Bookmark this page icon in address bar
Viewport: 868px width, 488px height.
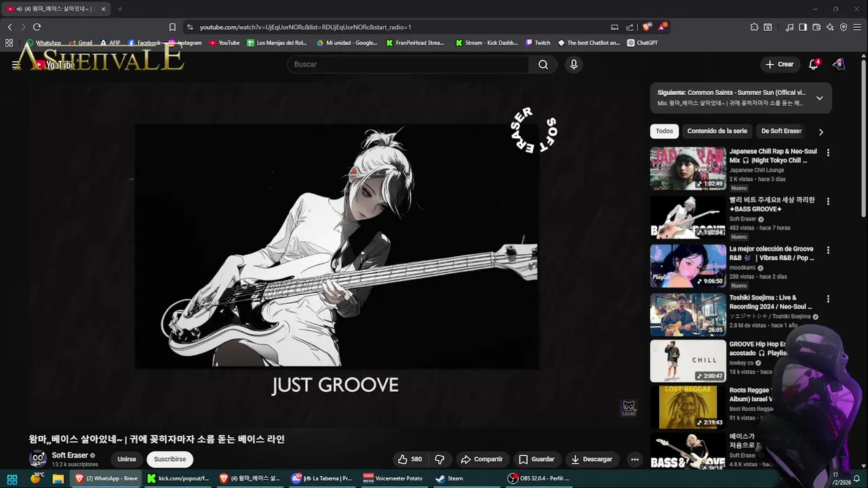[x=172, y=27]
